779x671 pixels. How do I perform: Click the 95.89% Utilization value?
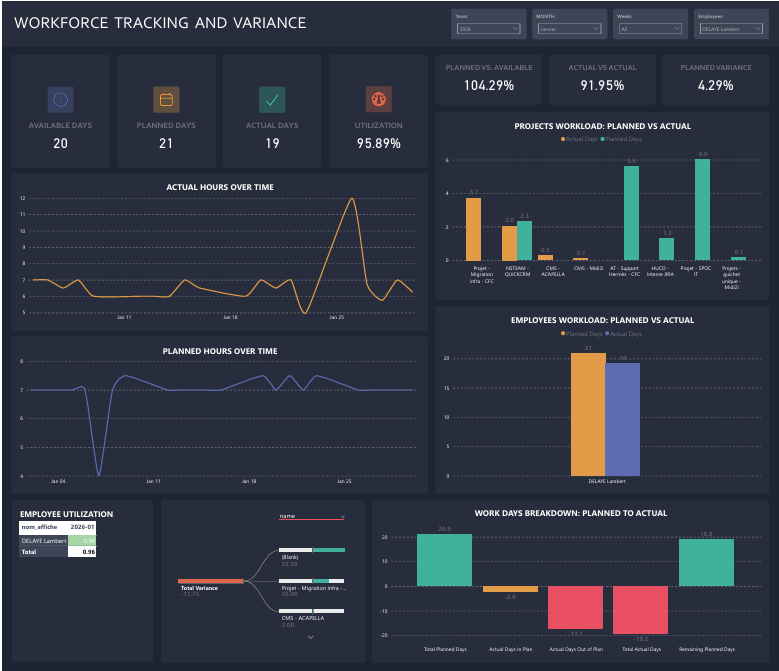point(379,144)
